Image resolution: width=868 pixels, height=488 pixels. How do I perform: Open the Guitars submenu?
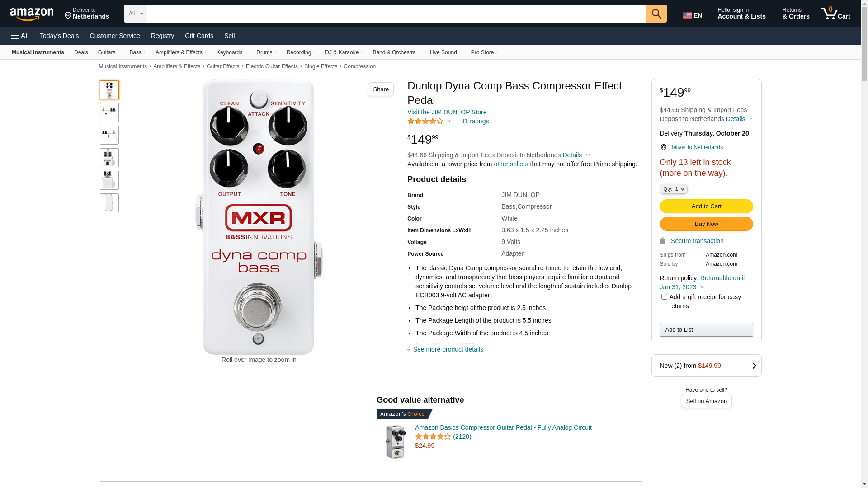[108, 52]
